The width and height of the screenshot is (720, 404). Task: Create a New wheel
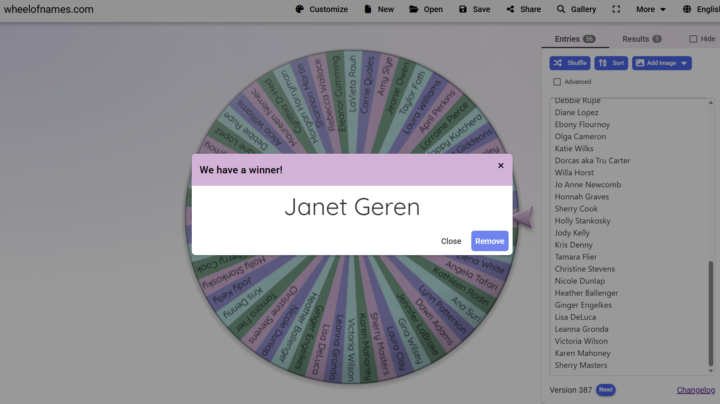pos(379,9)
